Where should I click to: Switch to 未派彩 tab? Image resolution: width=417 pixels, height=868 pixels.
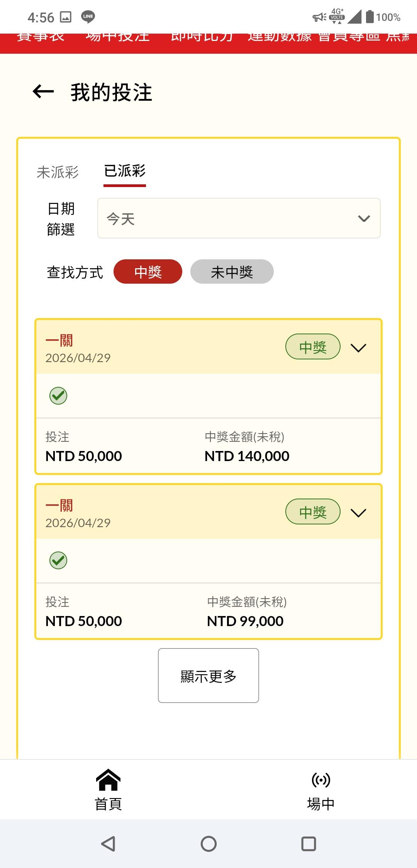(x=58, y=172)
